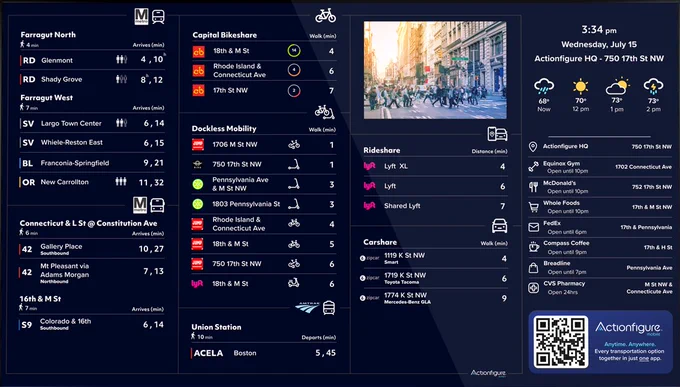Click the coffee cup icon for Compass Coffee
This screenshot has height=387, width=680.
click(x=533, y=247)
